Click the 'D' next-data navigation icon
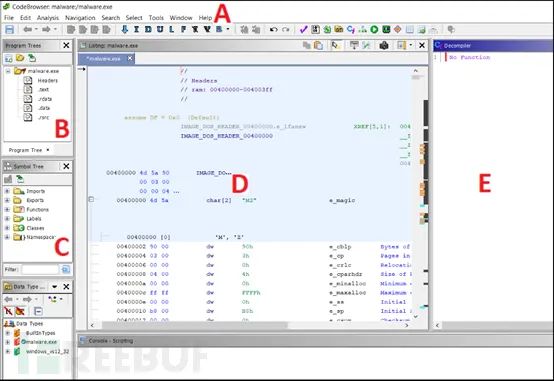The image size is (554, 381). pyautogui.click(x=148, y=29)
